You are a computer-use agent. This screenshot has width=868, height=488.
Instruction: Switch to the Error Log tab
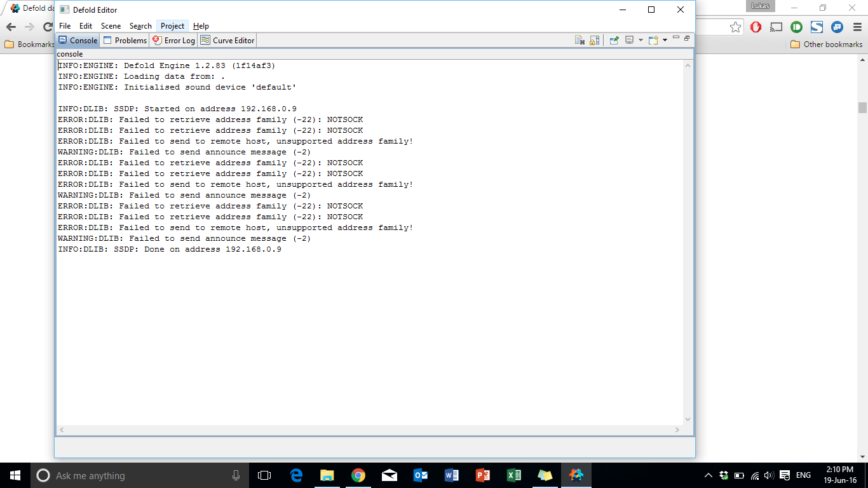(173, 40)
